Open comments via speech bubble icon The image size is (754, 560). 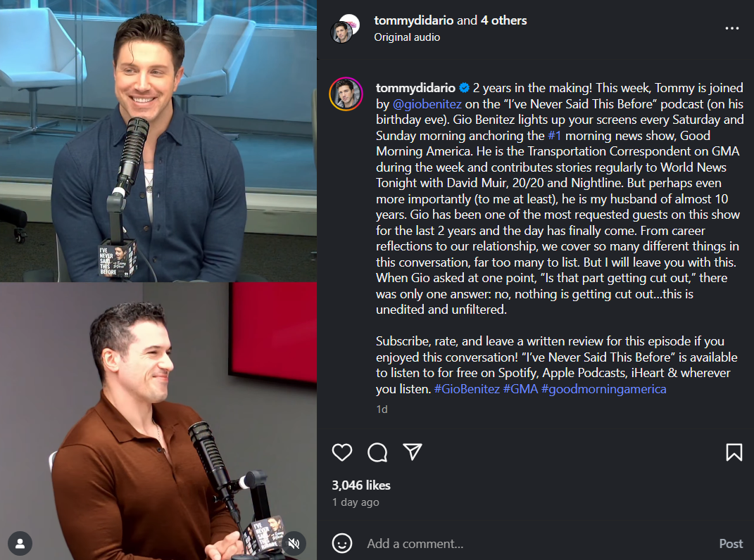377,452
